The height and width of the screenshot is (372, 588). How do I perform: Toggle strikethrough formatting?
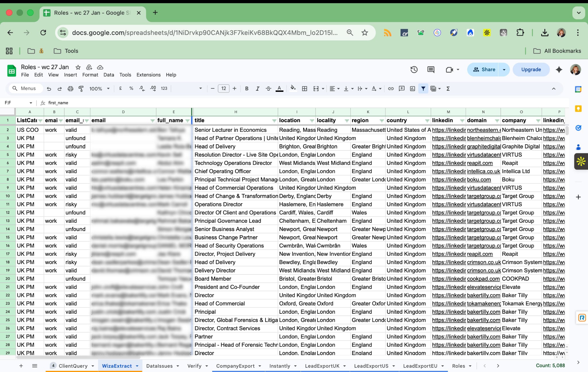pos(268,89)
